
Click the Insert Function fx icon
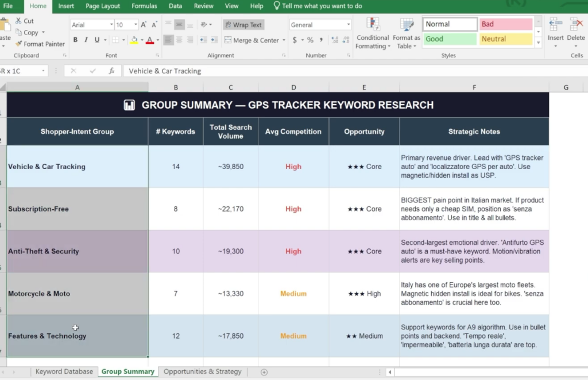click(x=111, y=71)
